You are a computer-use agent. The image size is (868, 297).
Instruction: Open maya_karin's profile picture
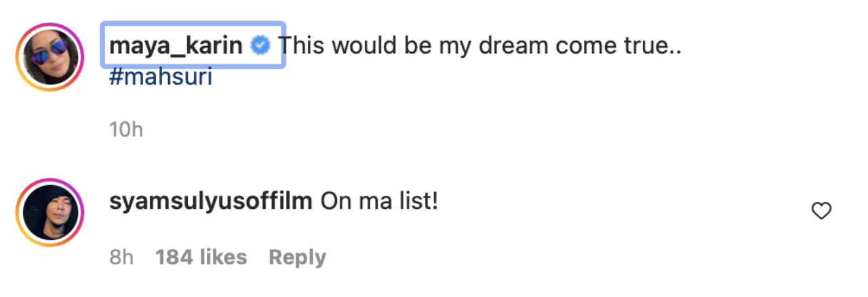click(x=49, y=58)
